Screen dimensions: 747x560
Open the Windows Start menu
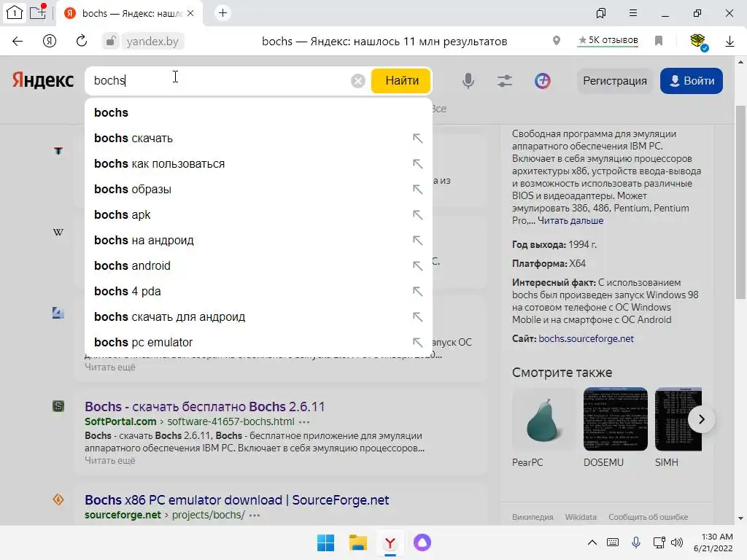point(326,542)
